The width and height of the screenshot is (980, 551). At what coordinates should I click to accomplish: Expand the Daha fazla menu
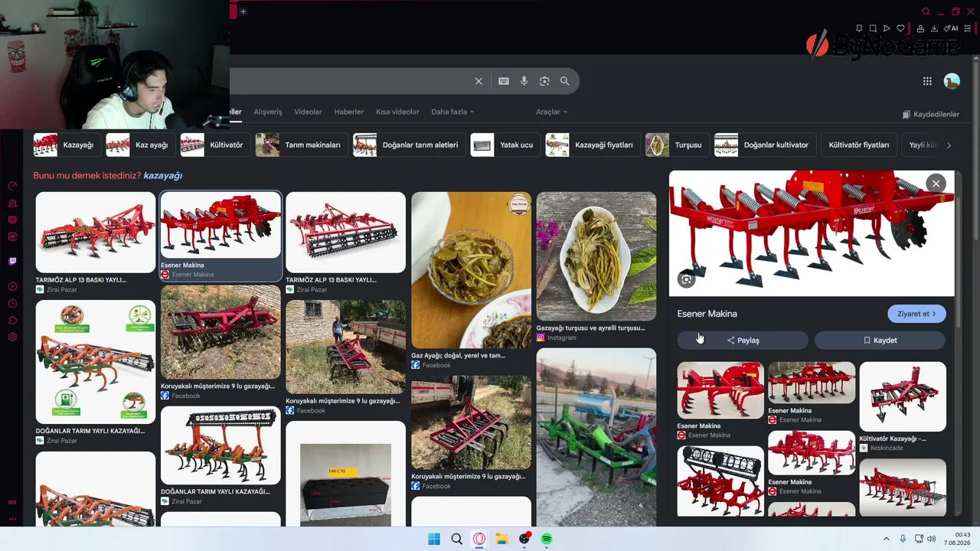pos(452,112)
